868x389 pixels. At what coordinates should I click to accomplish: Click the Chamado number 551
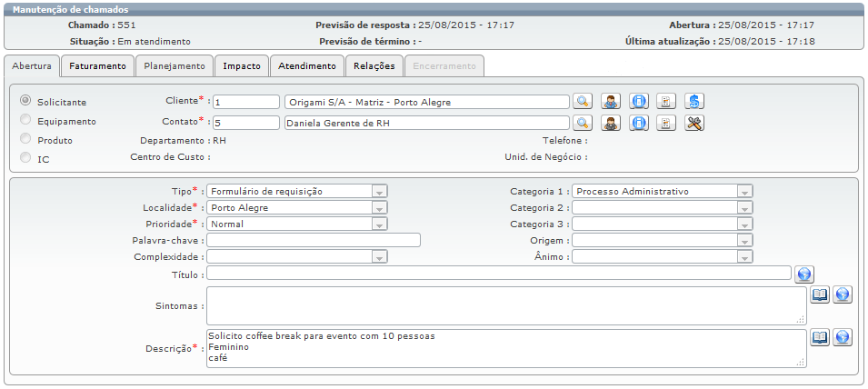click(x=126, y=25)
